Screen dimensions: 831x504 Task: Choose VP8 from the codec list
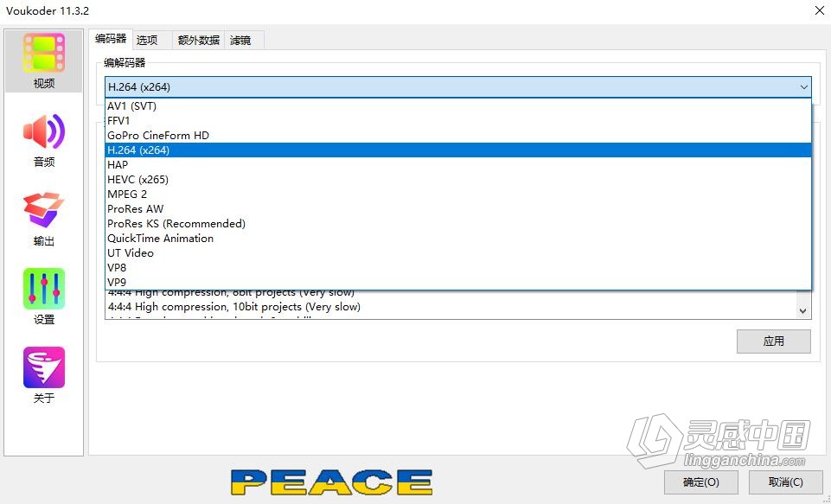click(458, 268)
